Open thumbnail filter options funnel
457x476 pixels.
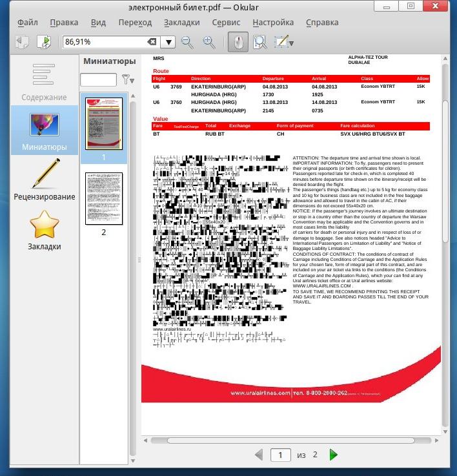tap(128, 79)
